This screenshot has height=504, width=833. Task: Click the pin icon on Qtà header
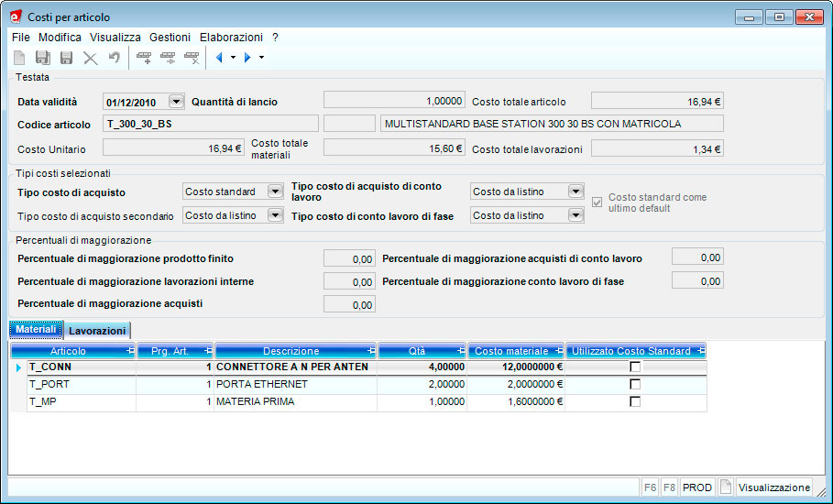click(x=461, y=351)
